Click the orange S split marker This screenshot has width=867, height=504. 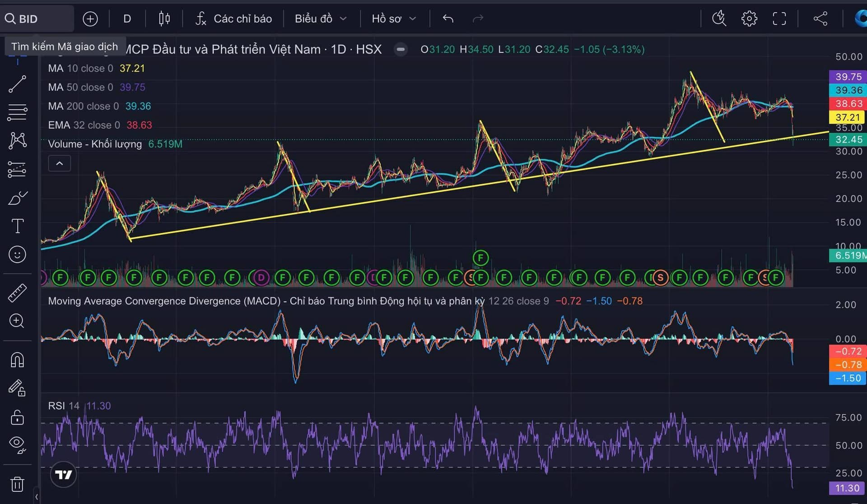660,277
